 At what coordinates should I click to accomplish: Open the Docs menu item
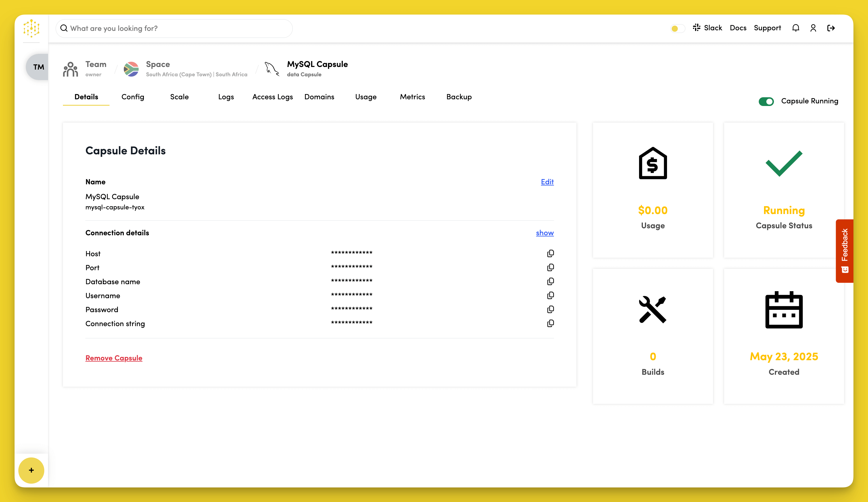pyautogui.click(x=738, y=28)
